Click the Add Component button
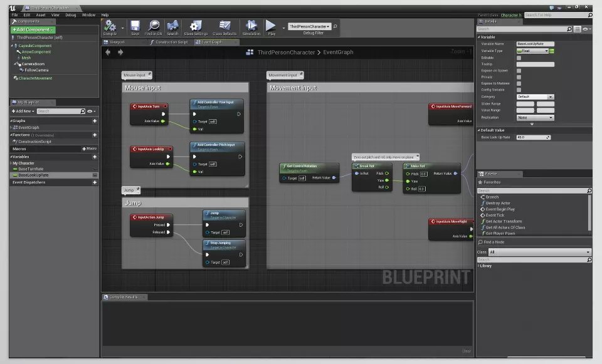The width and height of the screenshot is (602, 364). click(33, 29)
